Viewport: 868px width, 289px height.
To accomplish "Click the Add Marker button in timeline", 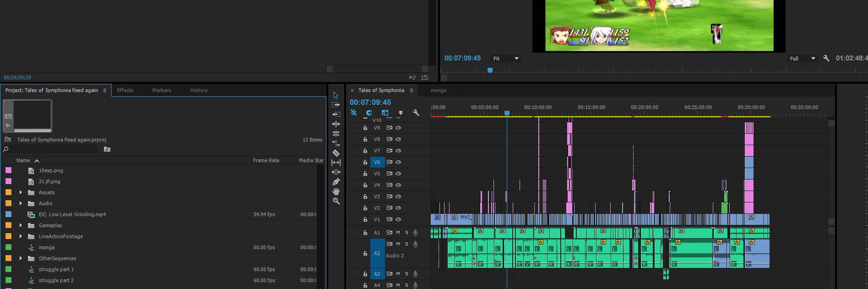I will (401, 113).
